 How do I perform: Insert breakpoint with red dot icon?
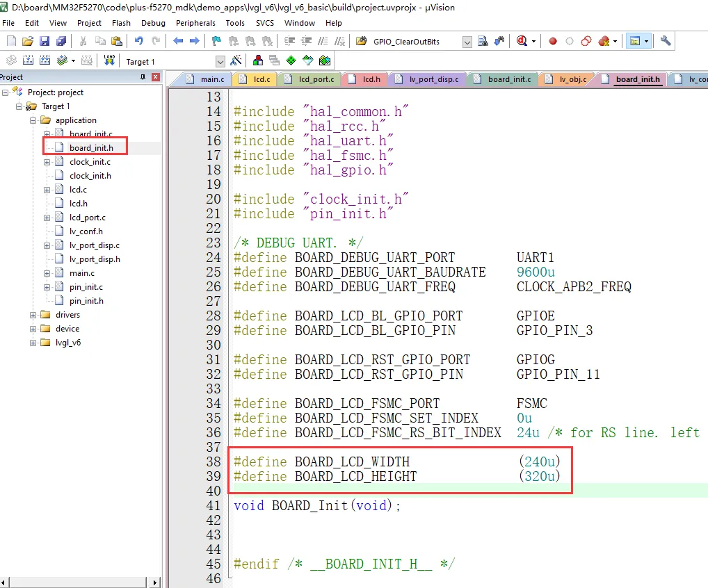553,41
